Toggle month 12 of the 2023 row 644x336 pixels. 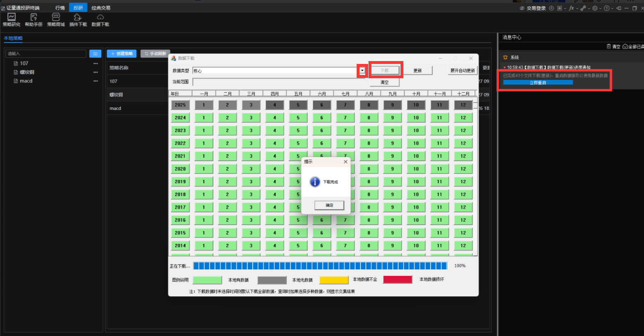click(463, 130)
